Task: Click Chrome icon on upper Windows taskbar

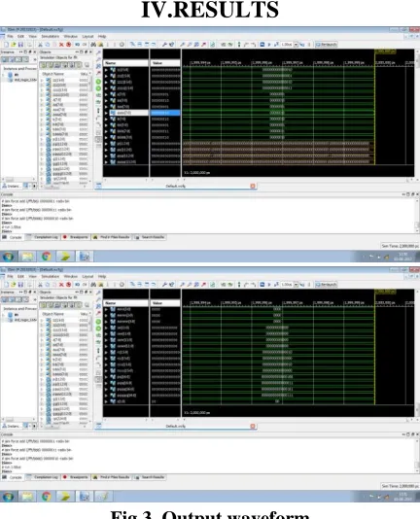Action: click(x=47, y=257)
